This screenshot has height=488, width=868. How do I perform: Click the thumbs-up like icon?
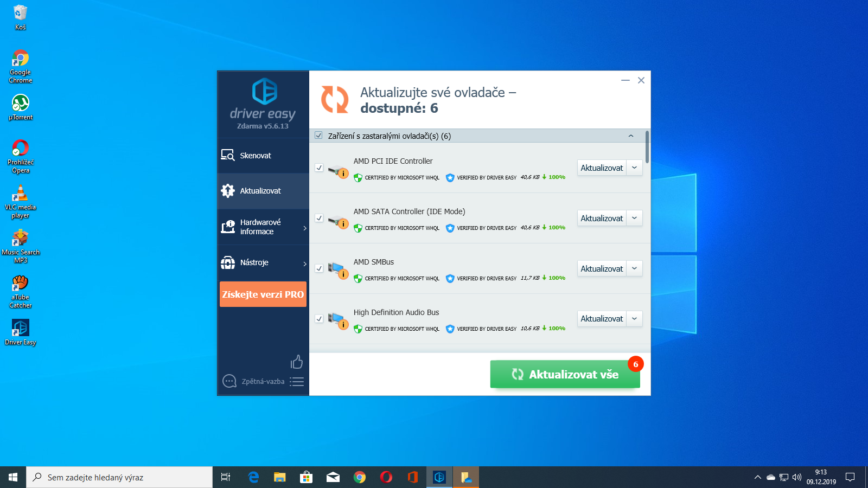[x=296, y=362]
